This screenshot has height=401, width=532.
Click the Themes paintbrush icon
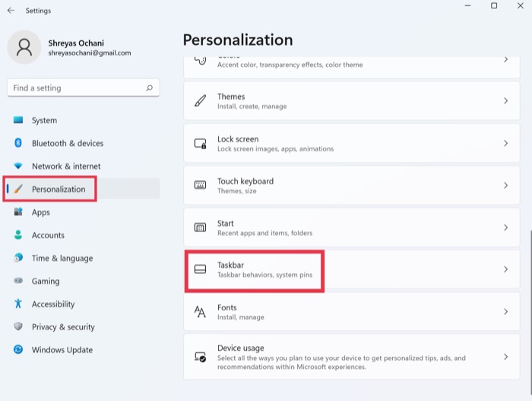[x=201, y=101]
